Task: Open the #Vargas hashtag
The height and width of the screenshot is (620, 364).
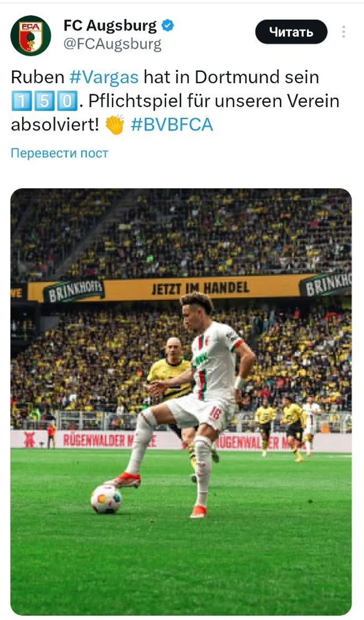Action: click(104, 77)
